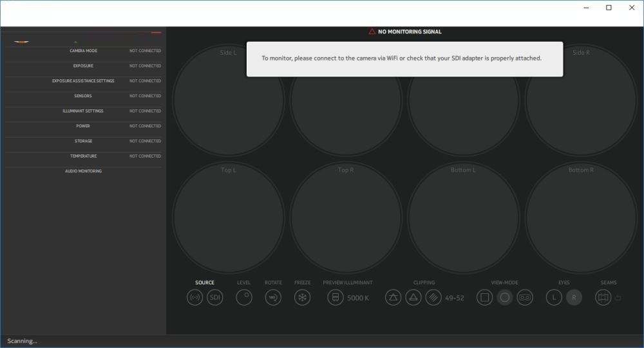Expand the Sensors section
644x348 pixels.
coord(83,96)
